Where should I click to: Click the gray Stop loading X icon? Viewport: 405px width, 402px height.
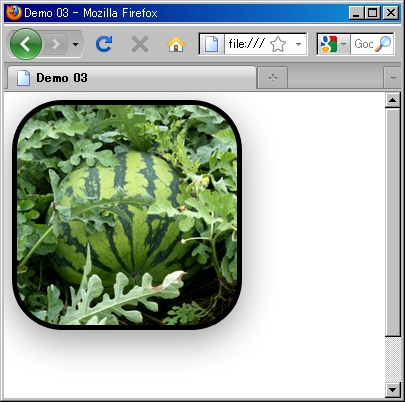point(140,44)
